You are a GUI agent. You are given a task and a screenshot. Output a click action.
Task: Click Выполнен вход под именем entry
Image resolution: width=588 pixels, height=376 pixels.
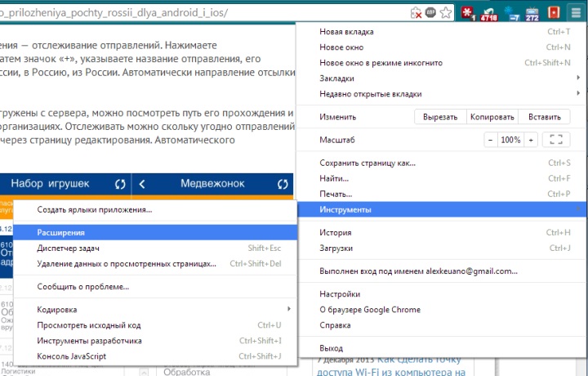[x=441, y=271]
